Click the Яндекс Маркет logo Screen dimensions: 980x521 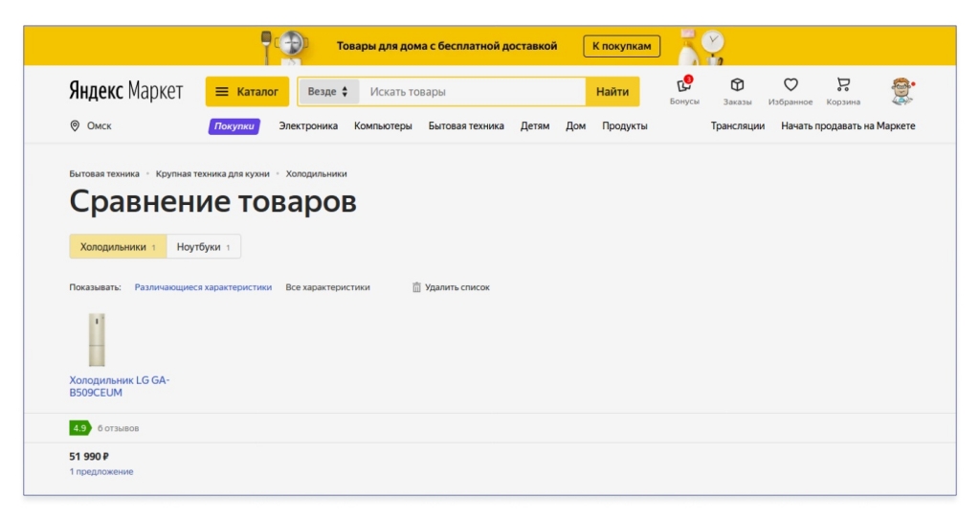click(125, 91)
